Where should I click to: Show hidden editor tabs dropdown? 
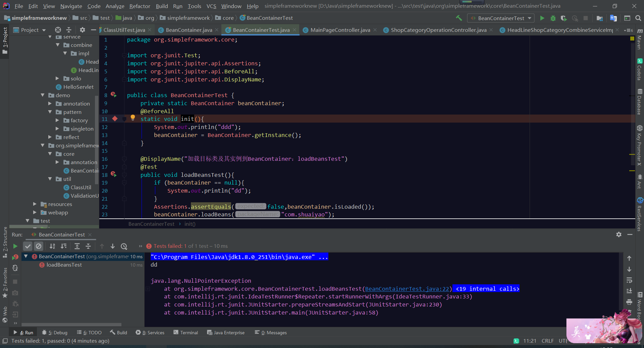628,30
